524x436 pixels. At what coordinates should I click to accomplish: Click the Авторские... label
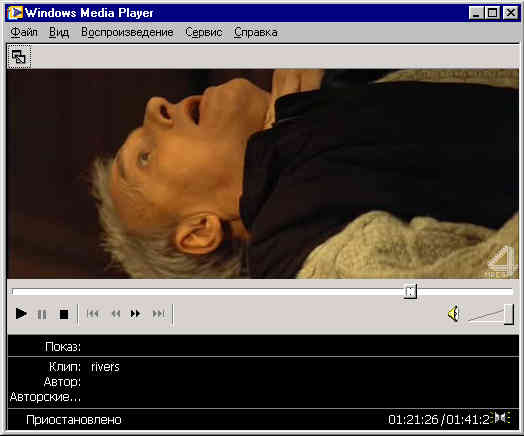coord(45,397)
